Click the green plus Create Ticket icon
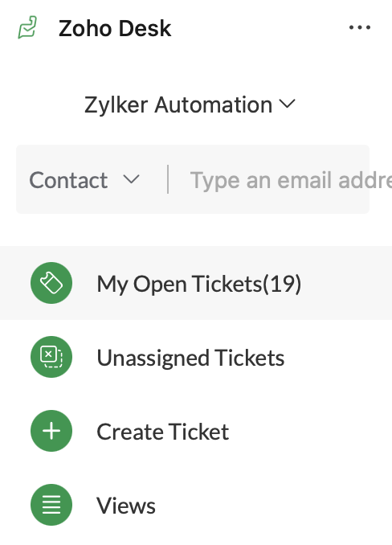This screenshot has width=392, height=545. point(51,431)
